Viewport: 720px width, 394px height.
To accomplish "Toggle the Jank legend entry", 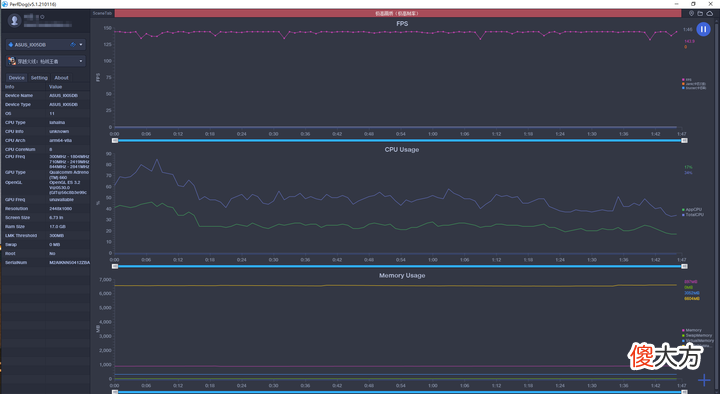I will pos(694,84).
